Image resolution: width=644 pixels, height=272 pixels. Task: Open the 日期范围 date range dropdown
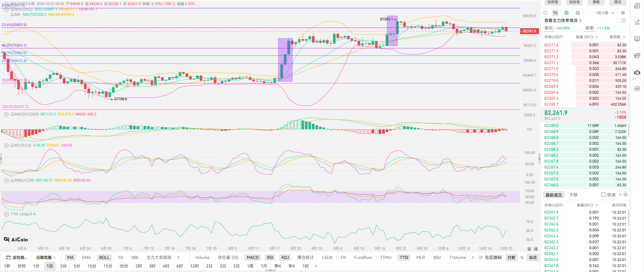click(46, 257)
